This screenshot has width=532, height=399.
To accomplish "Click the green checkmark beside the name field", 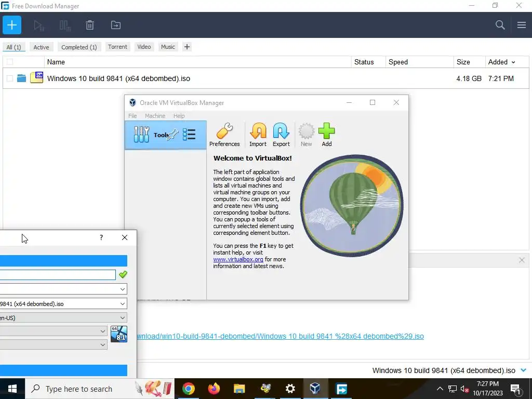I will 123,274.
